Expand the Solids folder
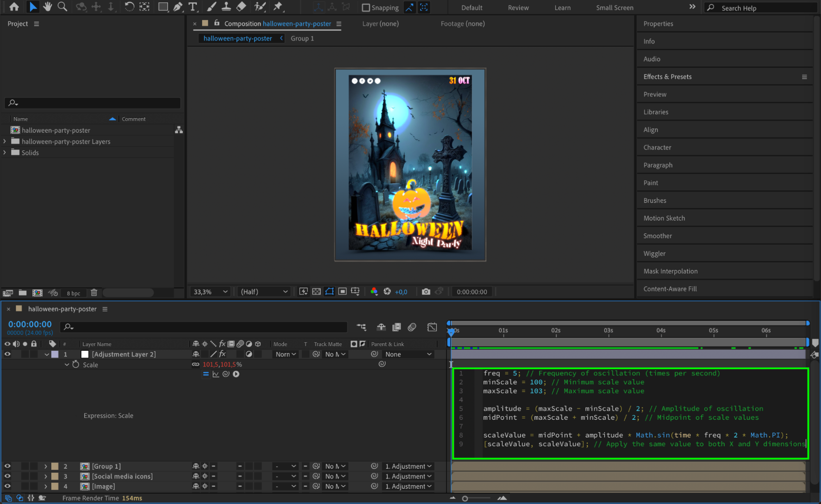The height and width of the screenshot is (504, 821). tap(5, 152)
